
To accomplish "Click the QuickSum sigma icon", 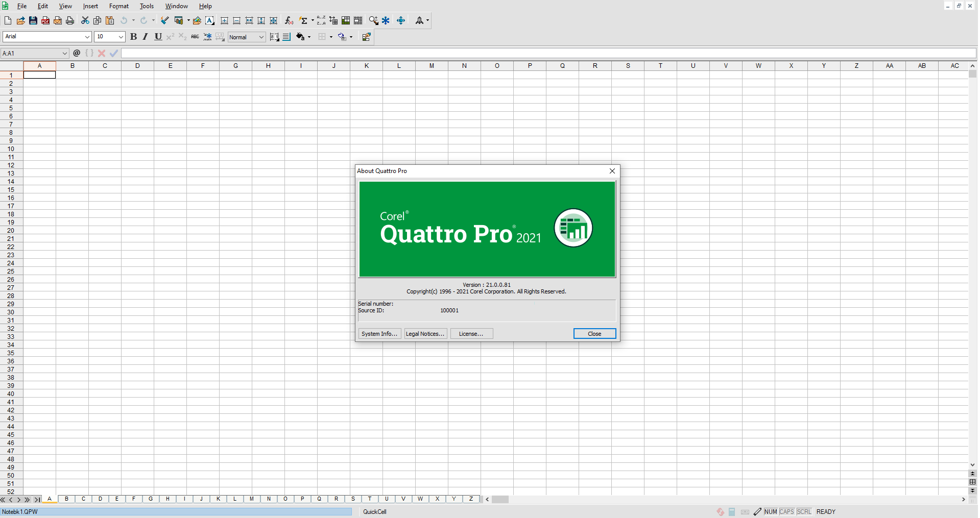I will 303,20.
